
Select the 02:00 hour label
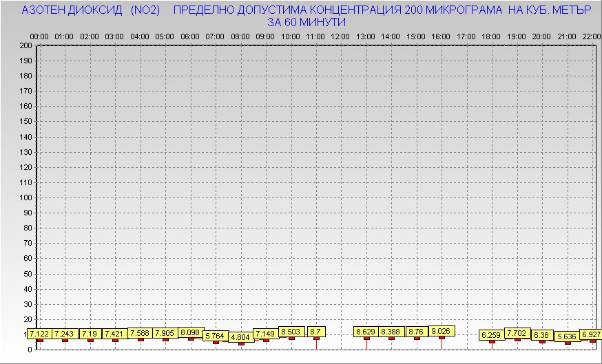point(90,37)
